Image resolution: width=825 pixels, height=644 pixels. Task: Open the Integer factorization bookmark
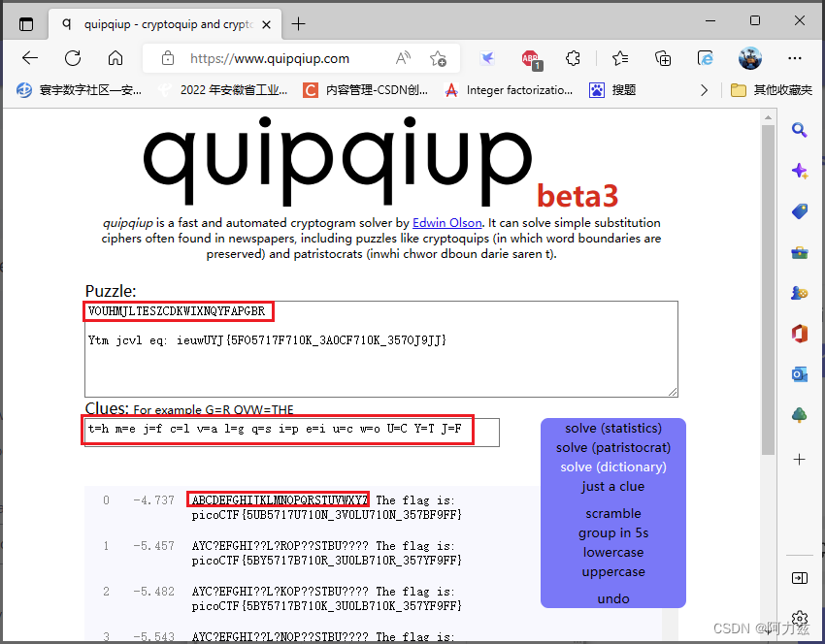point(509,90)
